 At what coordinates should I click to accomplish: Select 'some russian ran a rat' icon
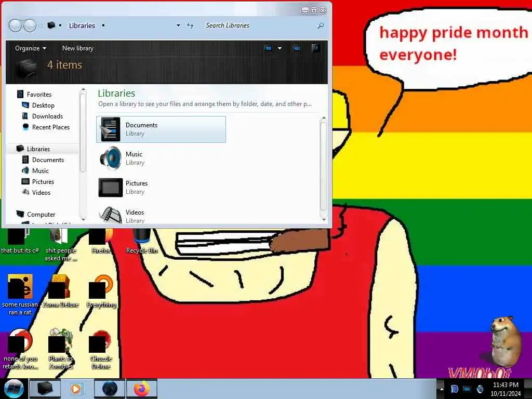click(x=20, y=295)
